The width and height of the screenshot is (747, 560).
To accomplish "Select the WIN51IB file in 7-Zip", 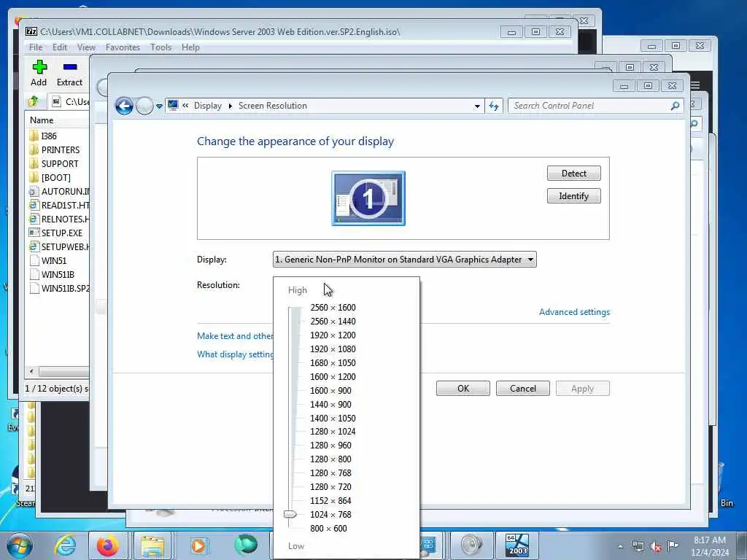I will pyautogui.click(x=58, y=274).
